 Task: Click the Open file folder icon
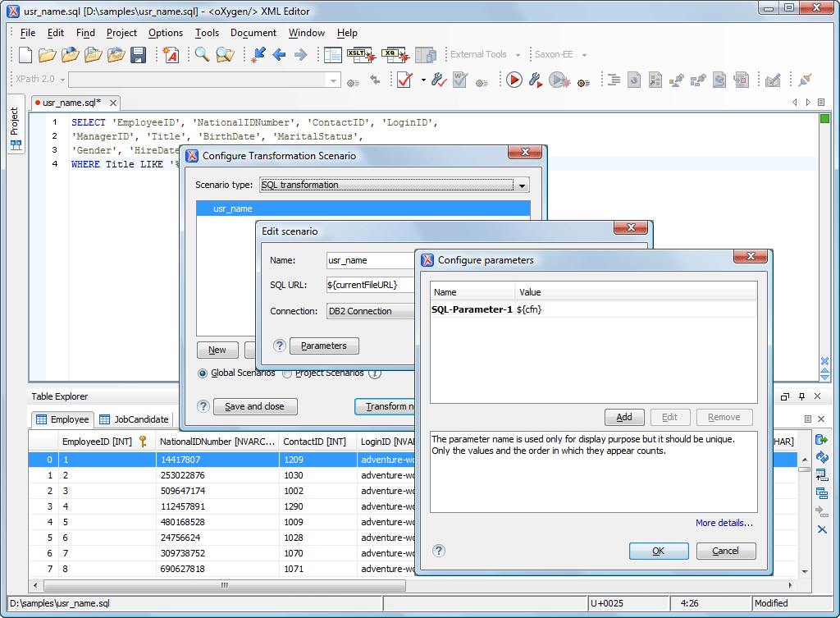(47, 55)
